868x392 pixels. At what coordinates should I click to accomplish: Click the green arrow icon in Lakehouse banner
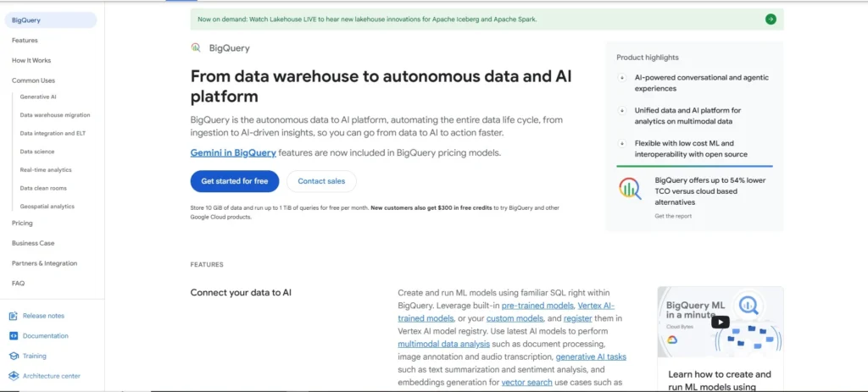[x=771, y=19]
